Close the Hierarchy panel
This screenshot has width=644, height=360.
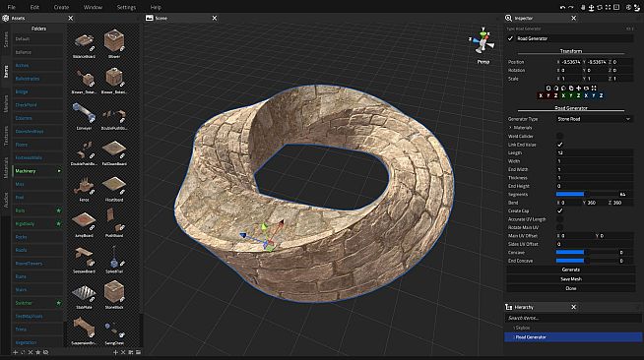click(x=573, y=307)
